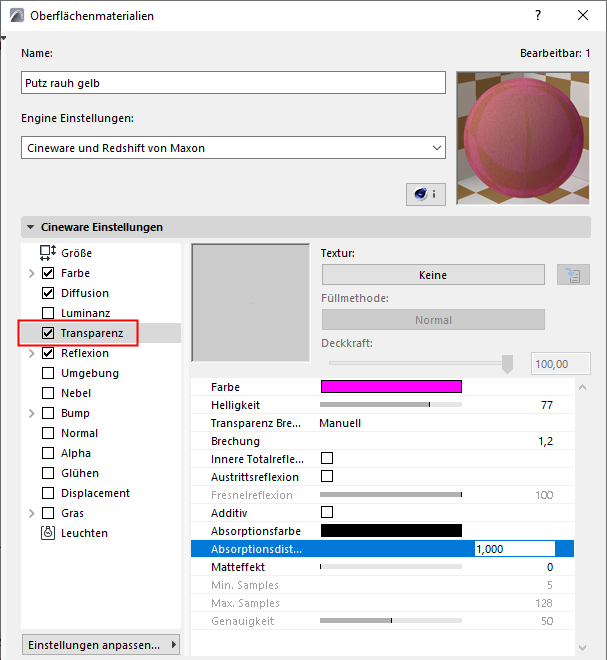
Task: Click the Brechung value 1,2
Action: tap(546, 441)
